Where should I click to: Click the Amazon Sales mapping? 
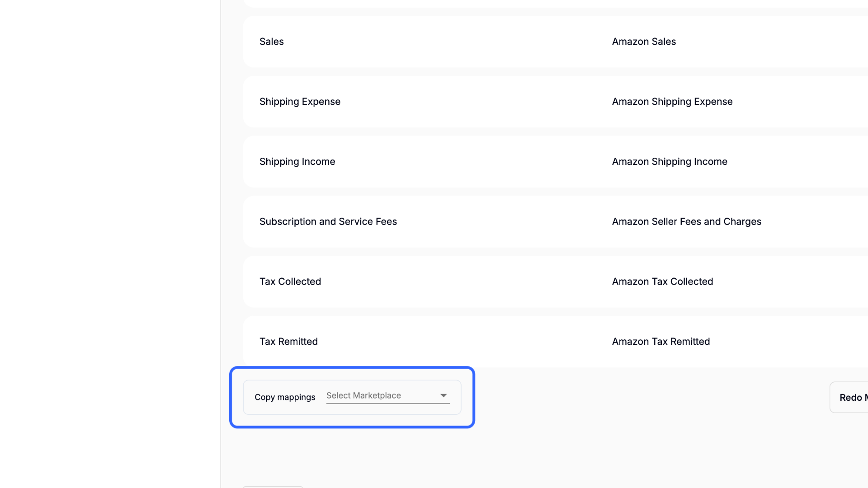pyautogui.click(x=644, y=42)
